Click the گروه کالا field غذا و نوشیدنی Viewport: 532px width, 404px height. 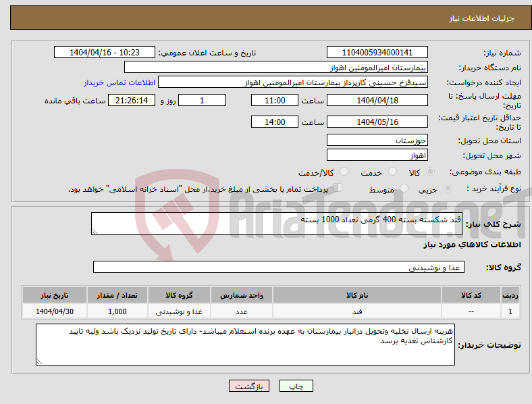pyautogui.click(x=279, y=267)
